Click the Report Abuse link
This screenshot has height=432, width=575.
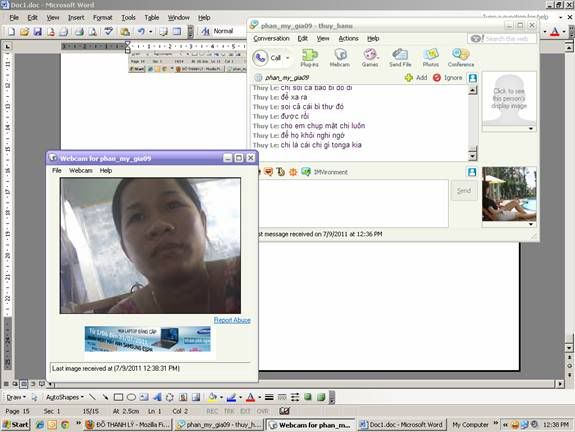click(x=232, y=320)
